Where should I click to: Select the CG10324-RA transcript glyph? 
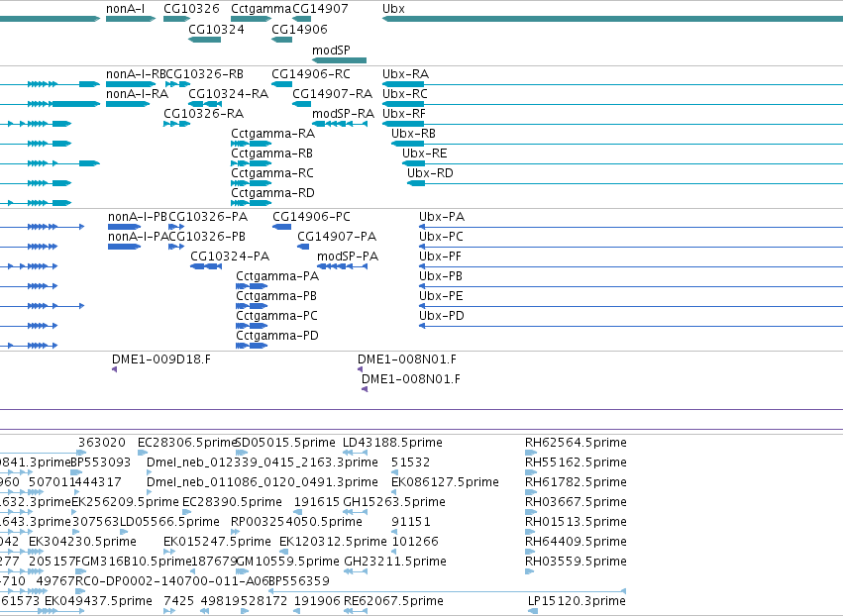point(205,104)
